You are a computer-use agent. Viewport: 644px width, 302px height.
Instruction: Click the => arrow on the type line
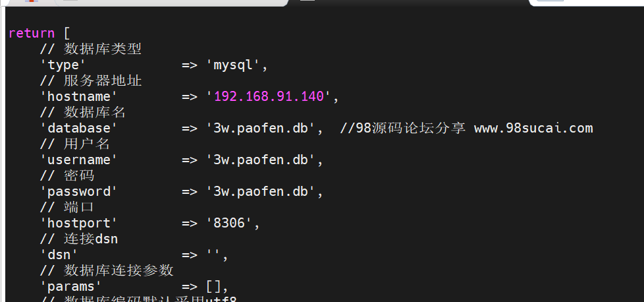point(190,65)
